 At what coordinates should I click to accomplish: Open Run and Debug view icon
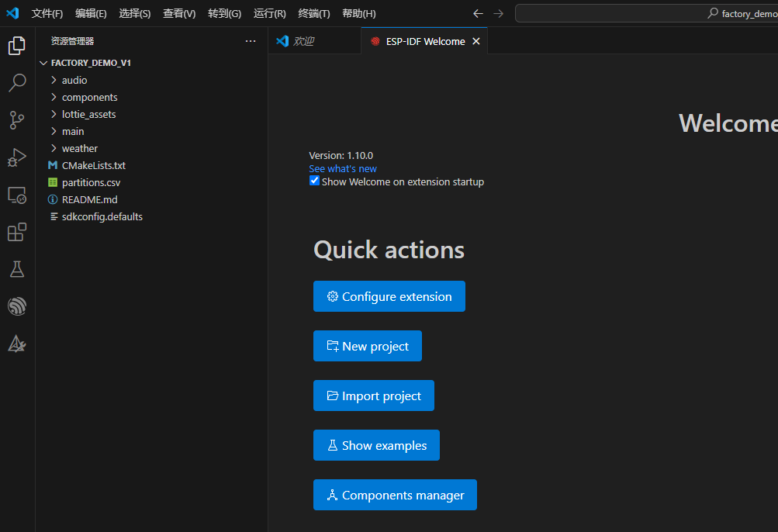coord(17,157)
